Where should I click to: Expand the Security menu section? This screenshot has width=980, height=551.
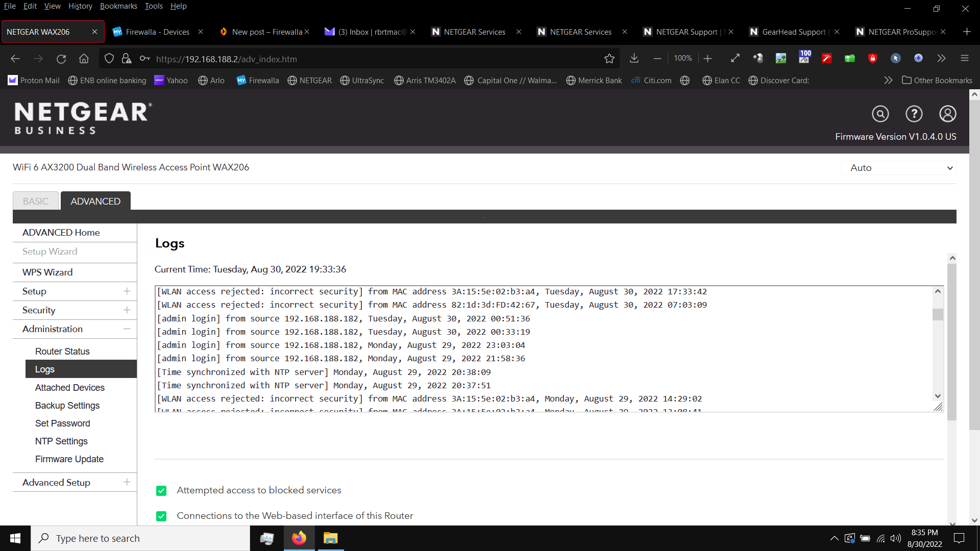(x=127, y=310)
